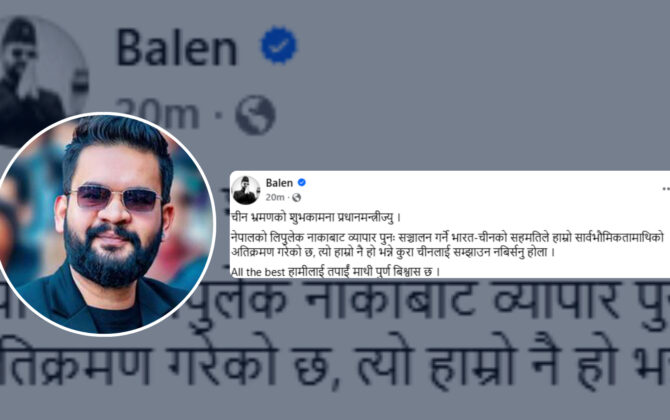Click the large blue verified badge beside Balen

click(x=279, y=45)
